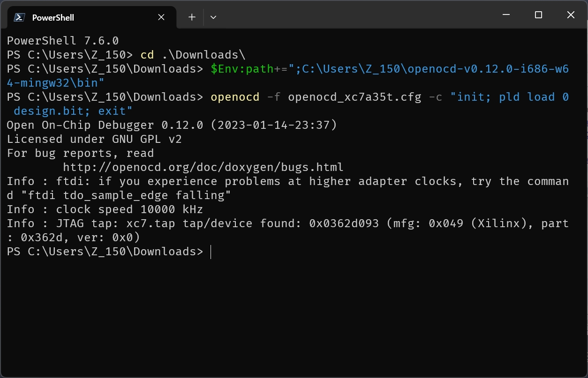Click the 'openocd' command word
The width and height of the screenshot is (588, 378).
coord(235,97)
